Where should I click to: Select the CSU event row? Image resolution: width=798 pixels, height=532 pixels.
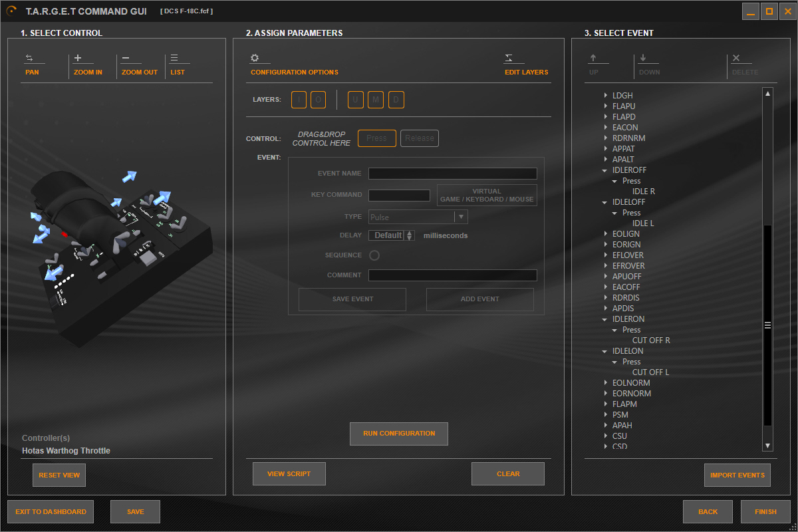click(619, 436)
